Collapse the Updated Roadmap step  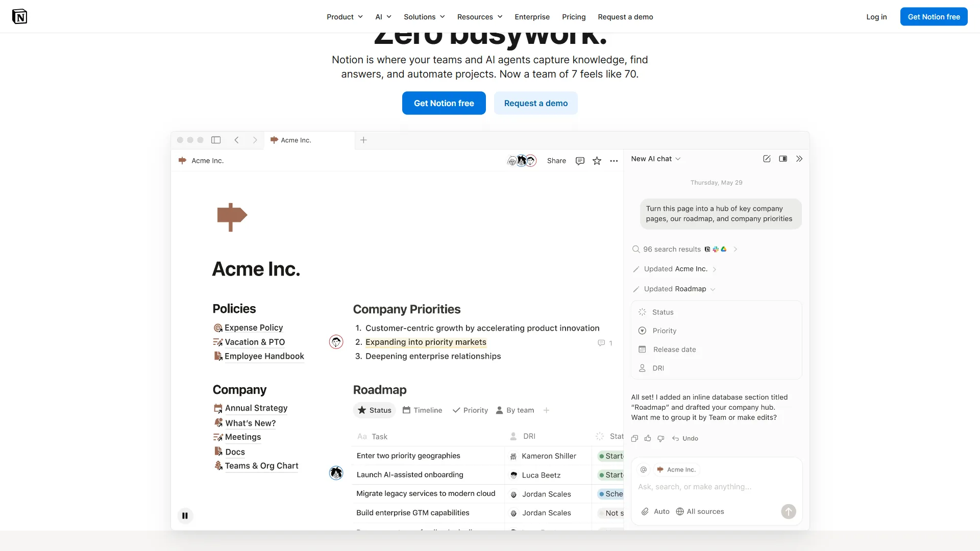click(713, 289)
